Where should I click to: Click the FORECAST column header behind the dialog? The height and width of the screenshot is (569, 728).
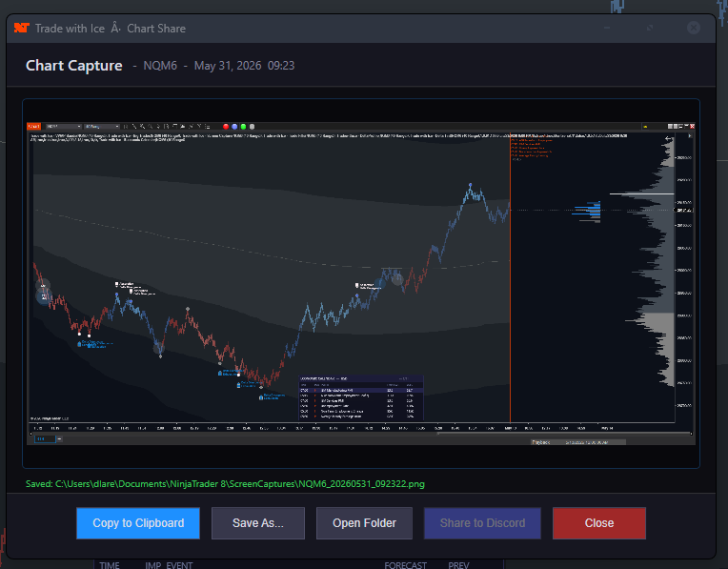[405, 565]
